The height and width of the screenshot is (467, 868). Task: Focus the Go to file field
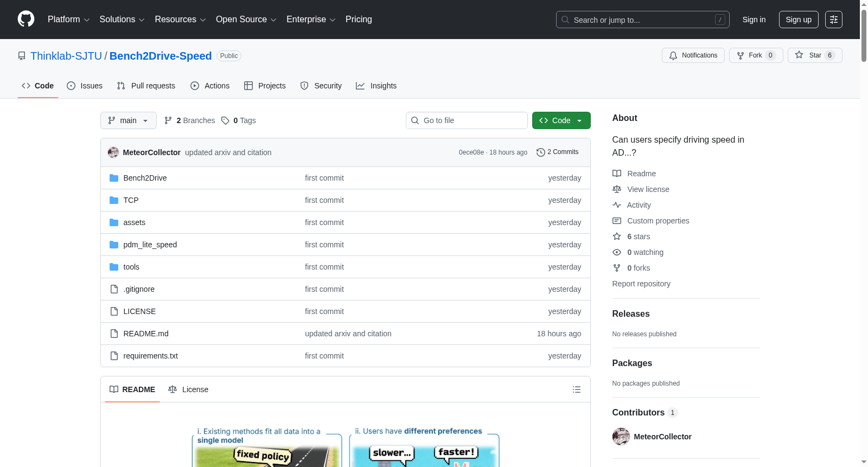(467, 120)
